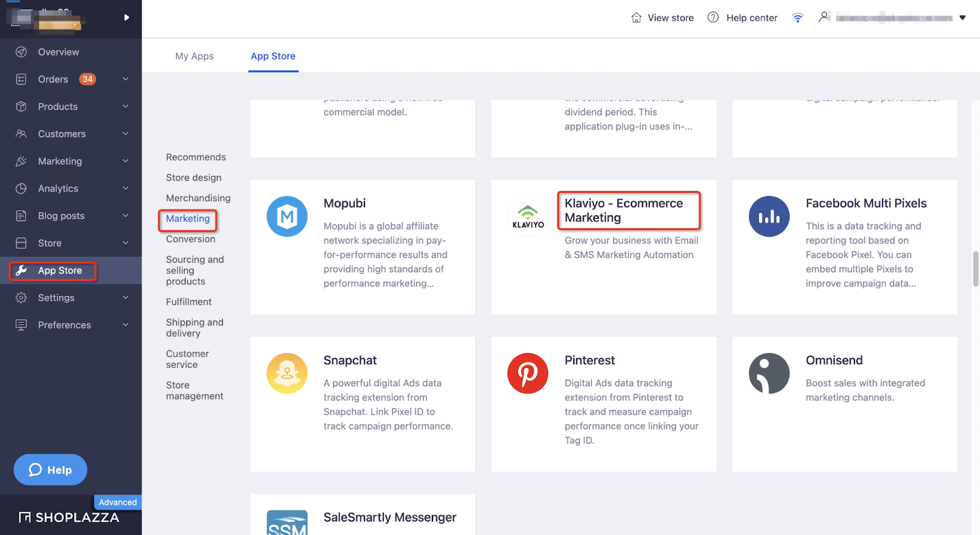Screen dimensions: 980x535
Task: Expand the Analytics menu chevron
Action: [x=126, y=188]
